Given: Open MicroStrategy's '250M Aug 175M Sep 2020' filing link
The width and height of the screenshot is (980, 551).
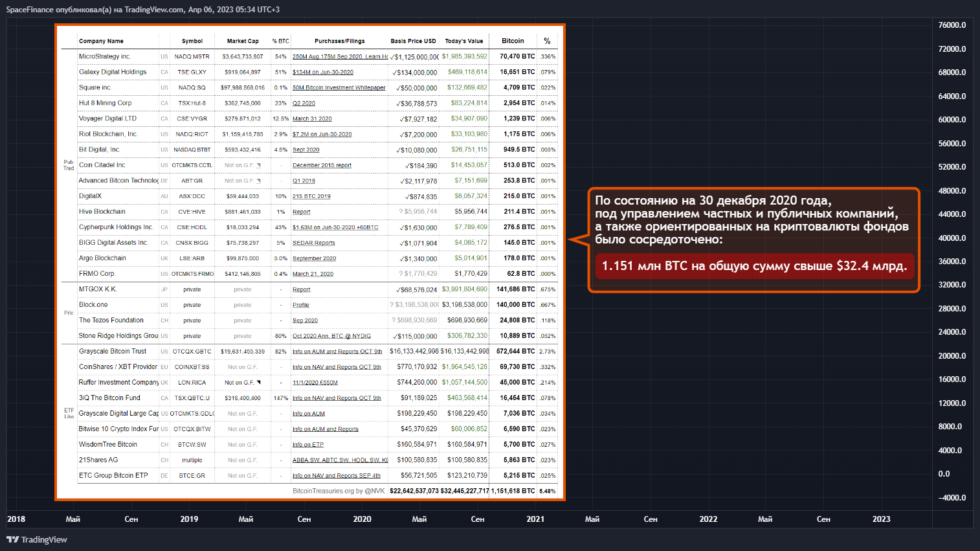Looking at the screenshot, I should click(x=340, y=57).
